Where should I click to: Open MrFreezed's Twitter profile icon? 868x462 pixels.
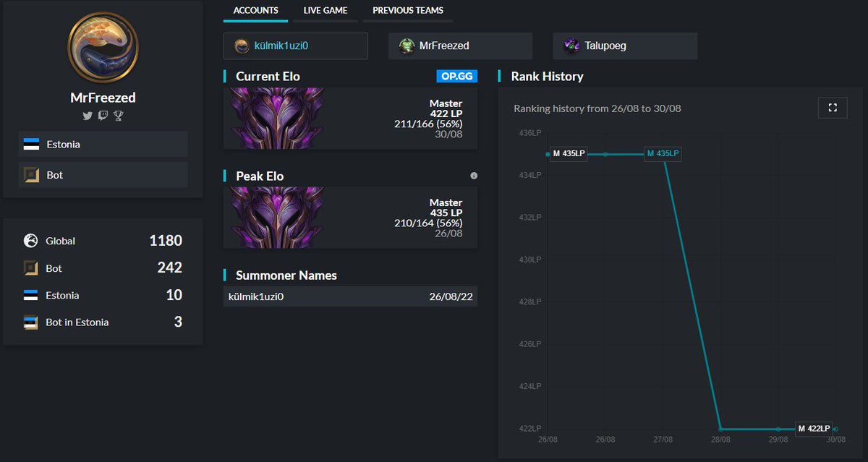click(x=88, y=116)
